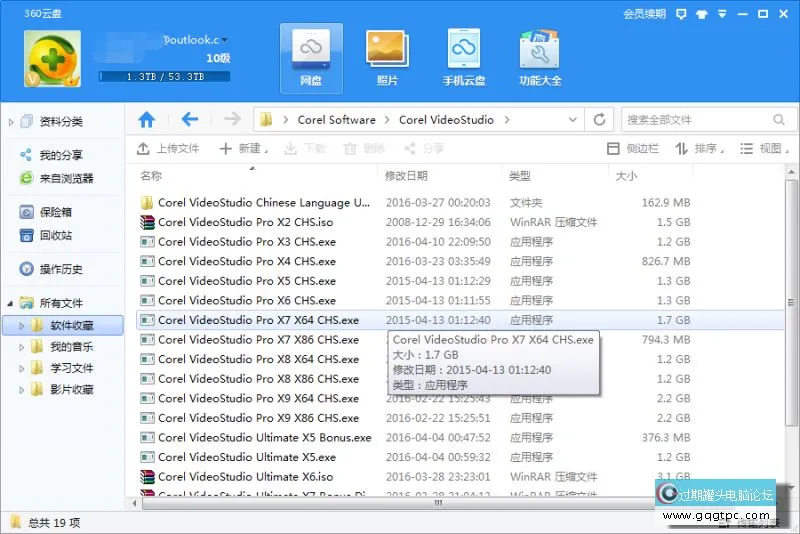Screen dimensions: 800x534
Task: Click the 上传文件 upload button
Action: tap(168, 148)
